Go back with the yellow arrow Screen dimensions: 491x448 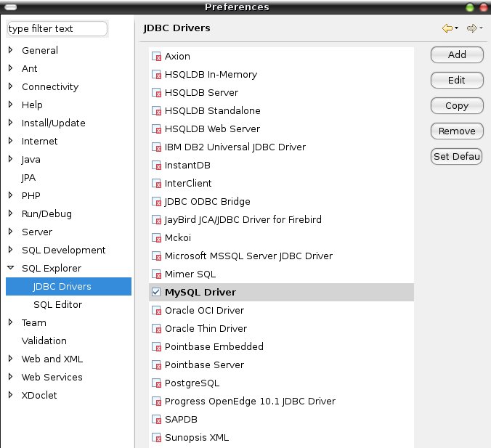pos(447,28)
